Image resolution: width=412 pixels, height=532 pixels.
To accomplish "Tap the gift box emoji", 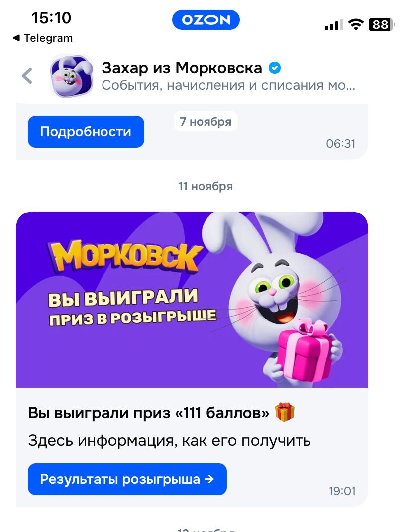I will (284, 412).
